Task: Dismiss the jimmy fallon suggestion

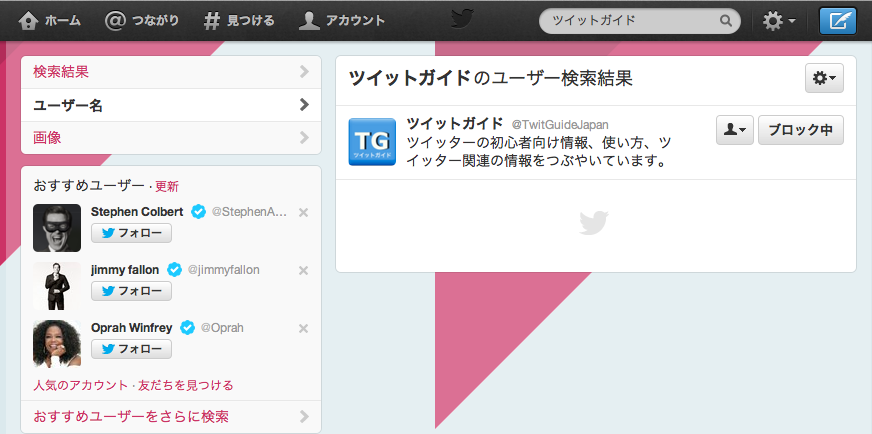Action: (303, 270)
